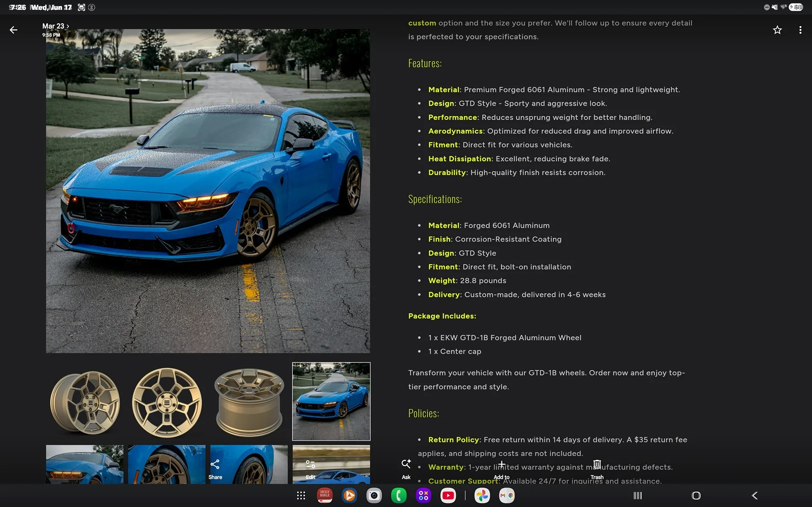Move photo to Trash
The image size is (812, 507).
597,469
